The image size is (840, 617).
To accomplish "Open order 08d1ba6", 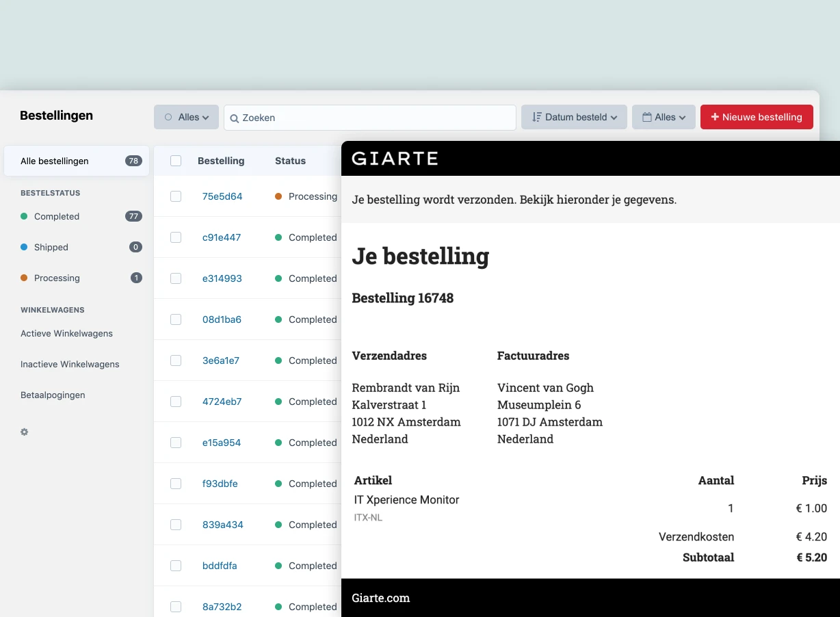I will coord(222,319).
